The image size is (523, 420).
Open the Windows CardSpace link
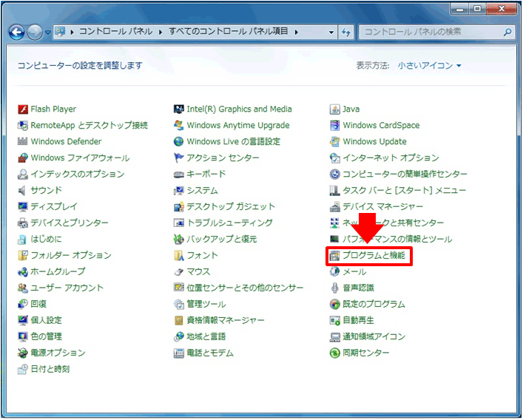click(x=381, y=126)
